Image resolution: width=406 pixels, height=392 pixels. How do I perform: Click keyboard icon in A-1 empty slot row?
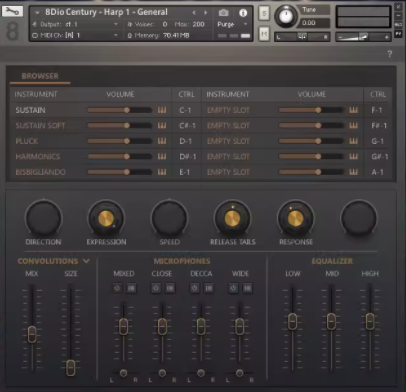[353, 172]
